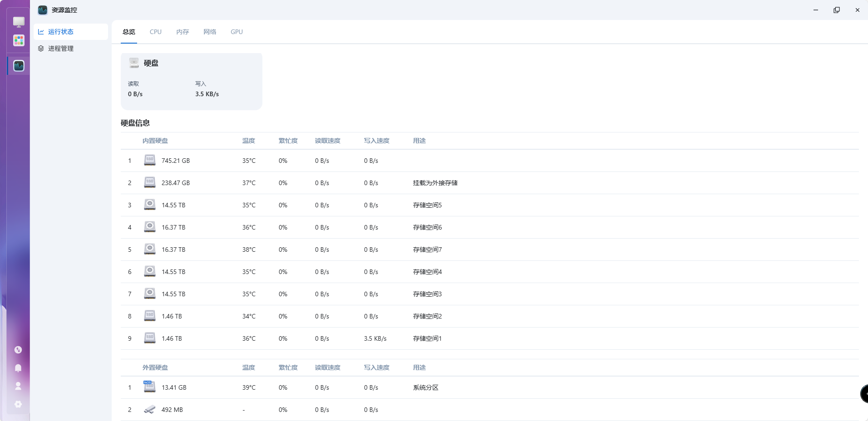Switch to the CPU tab

click(156, 32)
